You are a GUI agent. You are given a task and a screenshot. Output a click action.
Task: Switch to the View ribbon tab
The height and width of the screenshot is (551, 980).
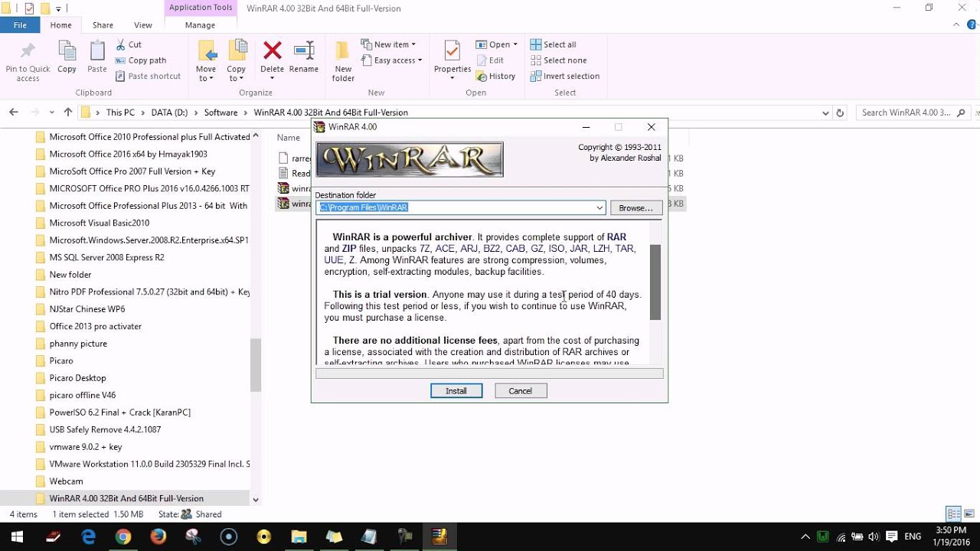pyautogui.click(x=143, y=25)
